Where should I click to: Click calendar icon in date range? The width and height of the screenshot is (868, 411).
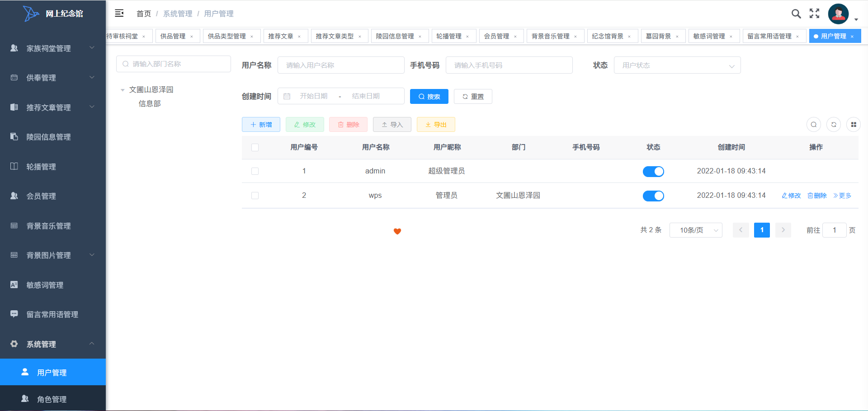(287, 96)
